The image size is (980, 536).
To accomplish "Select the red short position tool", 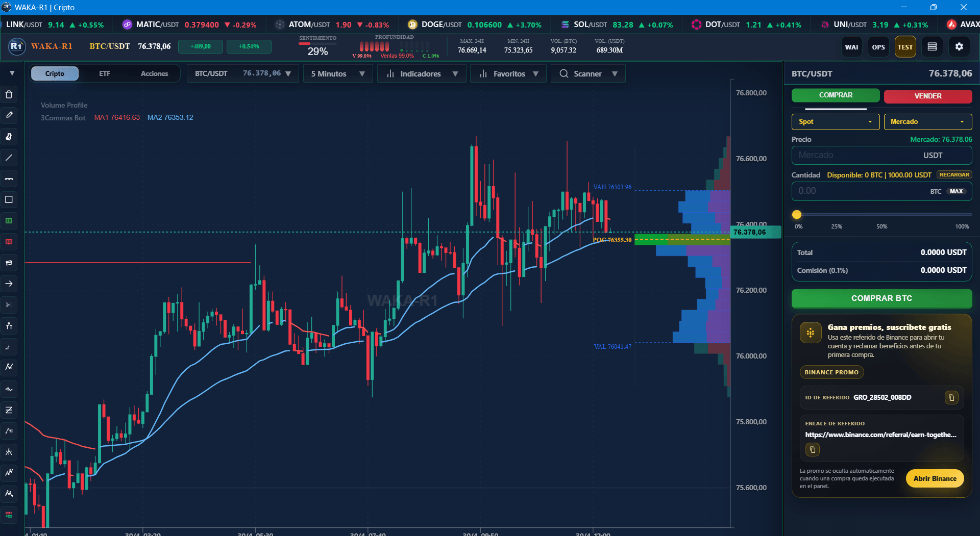I will click(9, 242).
